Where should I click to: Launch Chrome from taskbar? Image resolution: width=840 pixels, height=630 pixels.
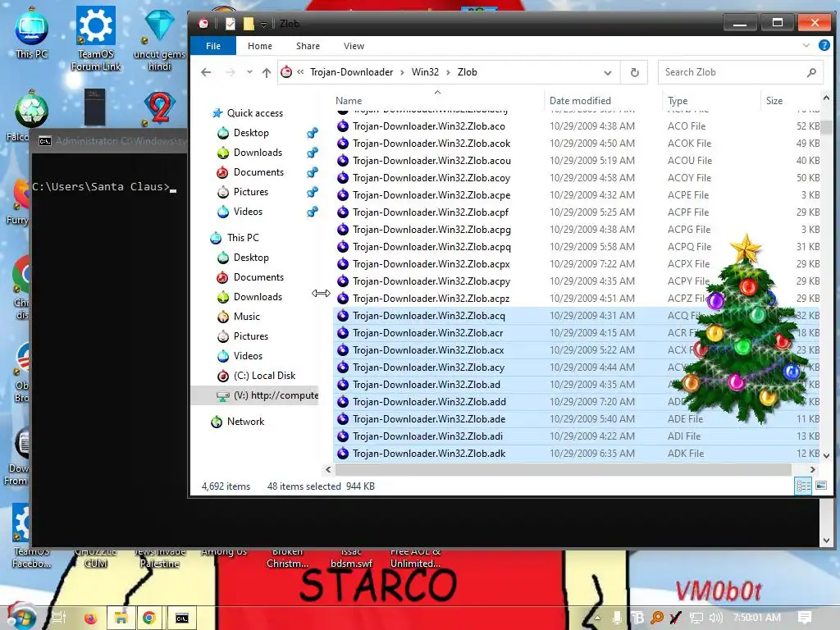click(149, 619)
